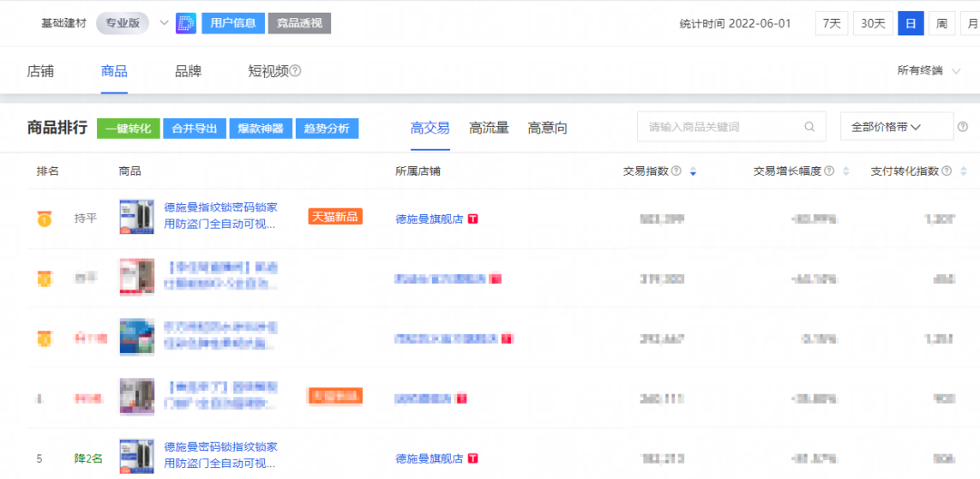This screenshot has height=479, width=980.
Task: Click the search magnifier icon
Action: pos(809,127)
